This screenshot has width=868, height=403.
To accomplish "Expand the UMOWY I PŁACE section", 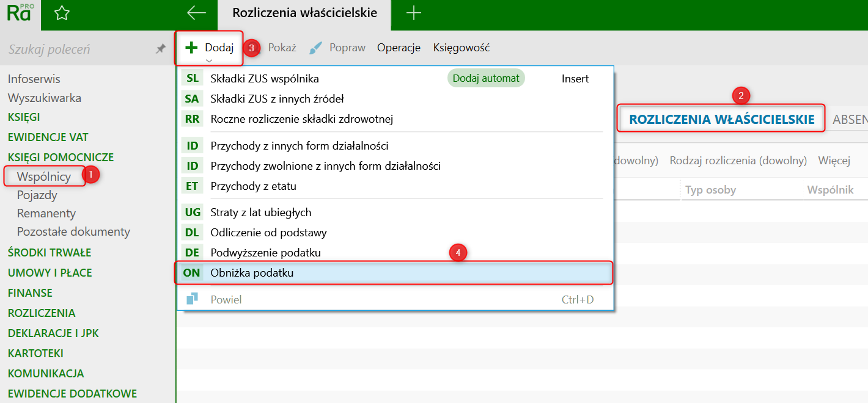I will coord(50,272).
